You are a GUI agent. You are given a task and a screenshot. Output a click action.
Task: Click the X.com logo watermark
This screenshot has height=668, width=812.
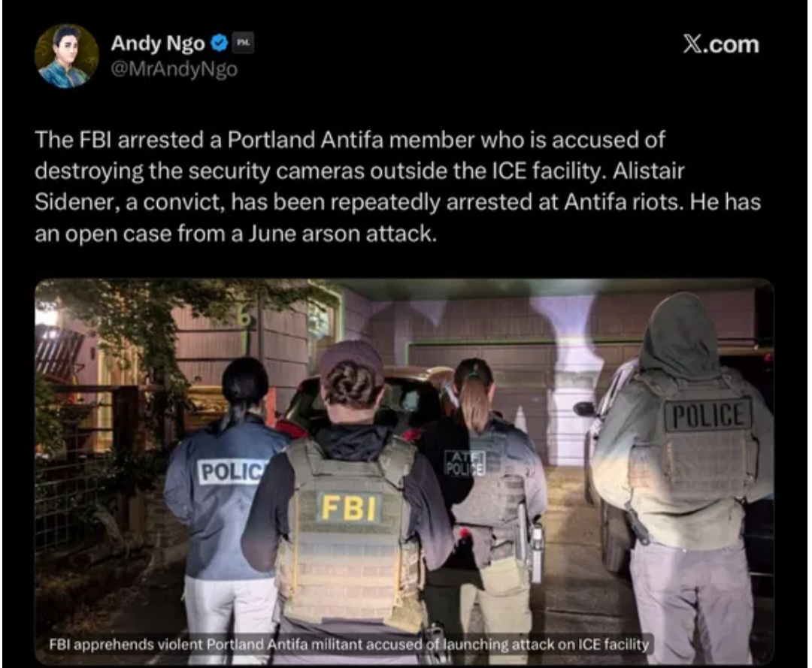(x=721, y=44)
